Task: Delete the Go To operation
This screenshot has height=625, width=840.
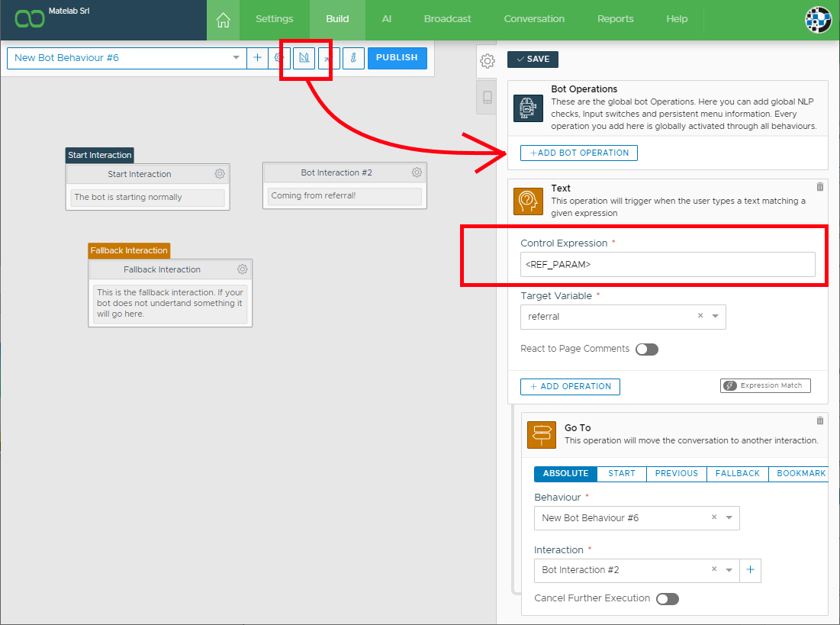Action: tap(820, 420)
